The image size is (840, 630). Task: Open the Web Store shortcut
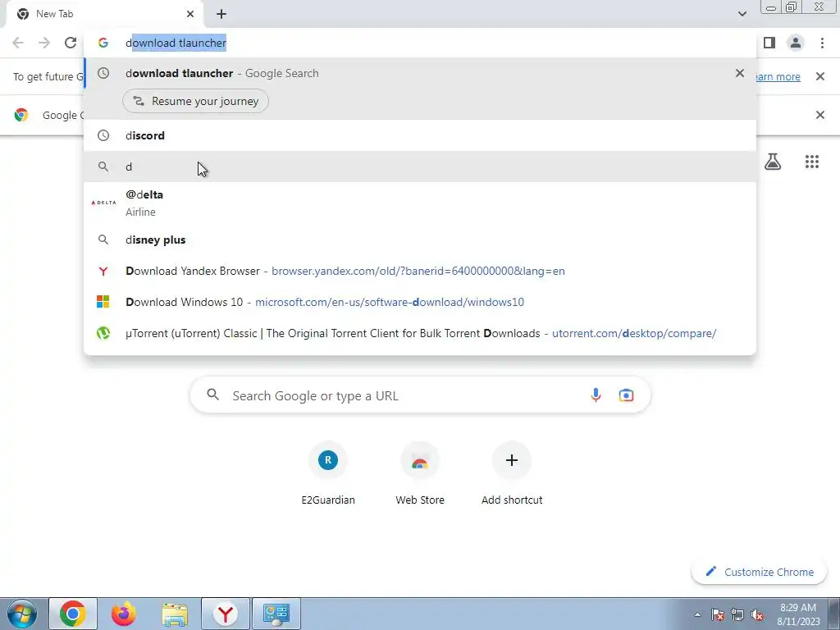click(x=420, y=475)
